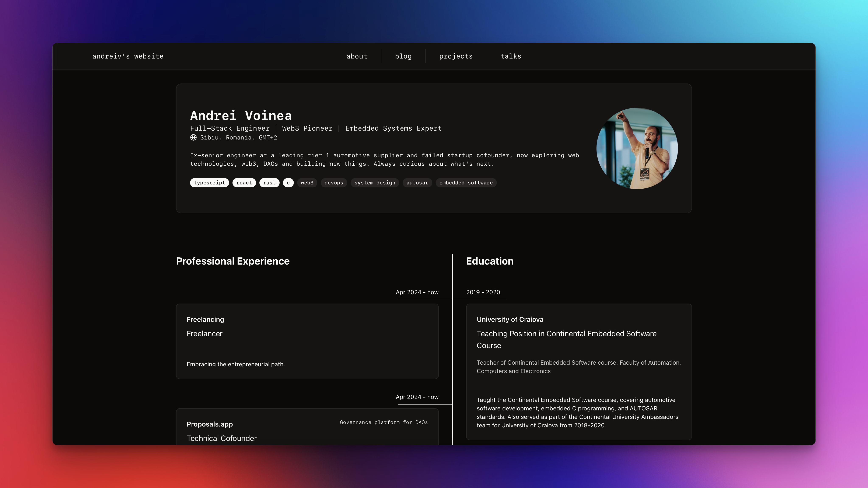Click Teaching Position in Continental Embedded Software Course
The width and height of the screenshot is (868, 488).
(566, 339)
